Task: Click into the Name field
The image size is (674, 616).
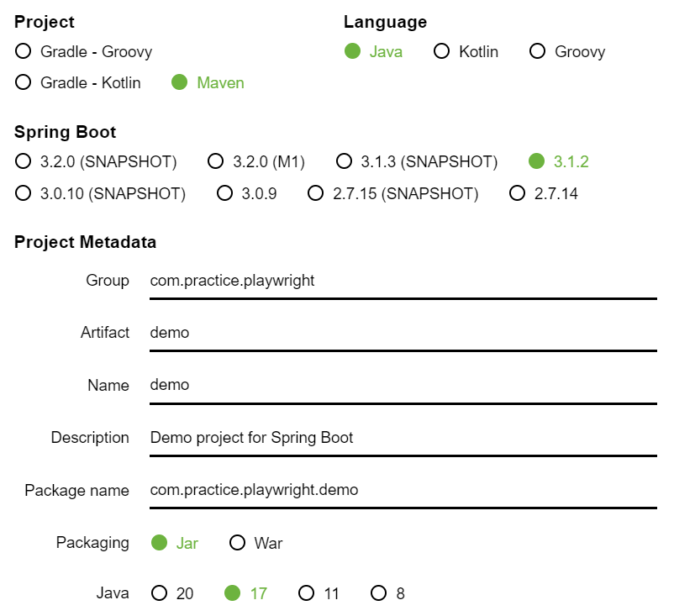Action: (x=403, y=386)
